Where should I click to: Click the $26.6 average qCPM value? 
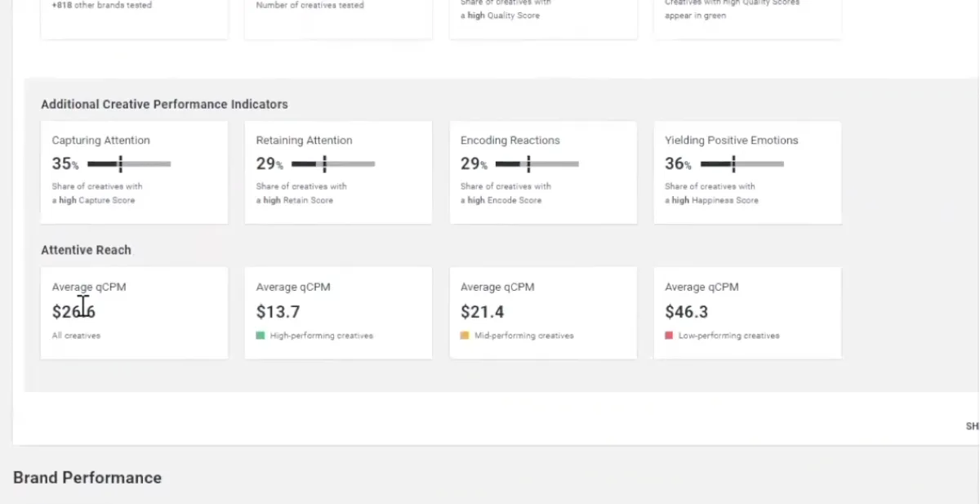73,311
